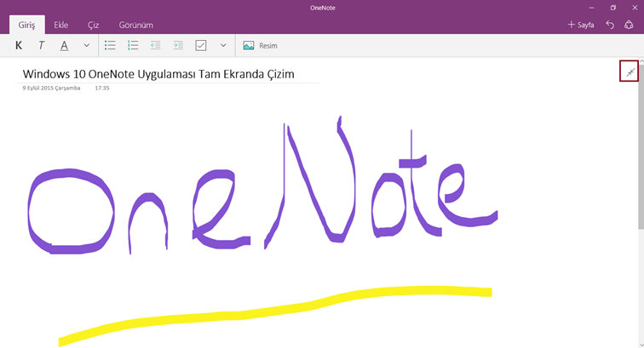644x348 pixels.
Task: Click the Resim picture icon
Action: (x=249, y=46)
